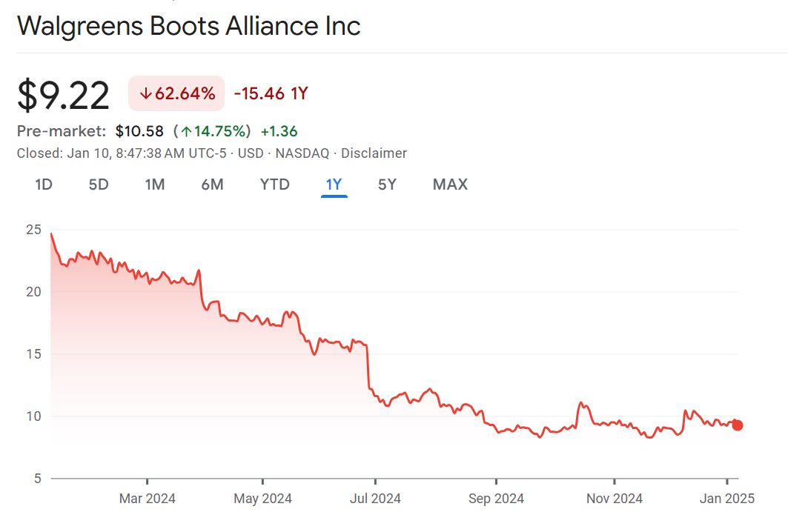
Task: Click the Walgreens Boots Alliance Inc title
Action: pos(189,26)
